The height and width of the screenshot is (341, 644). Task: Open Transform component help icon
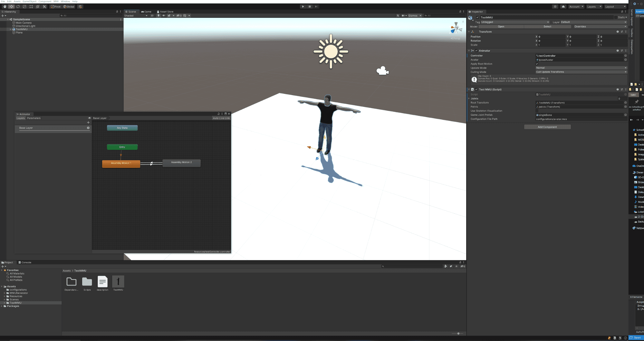tap(618, 32)
